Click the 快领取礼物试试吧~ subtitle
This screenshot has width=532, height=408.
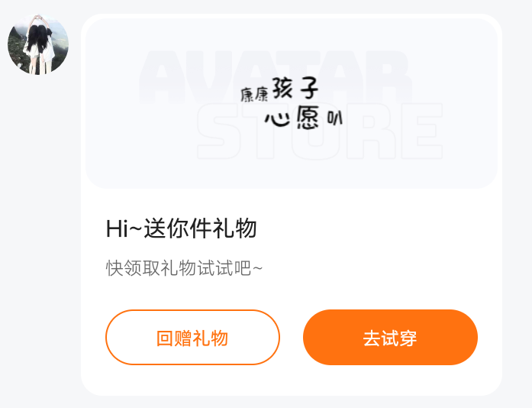pos(184,268)
